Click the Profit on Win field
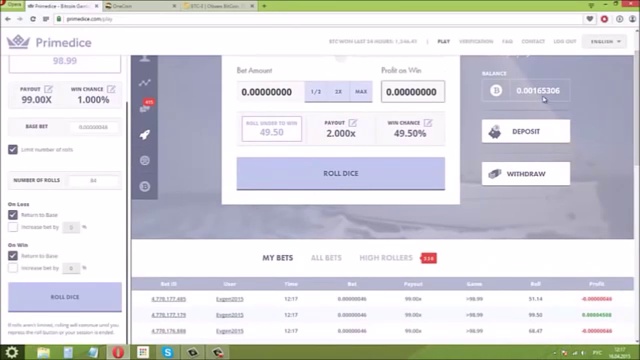The width and height of the screenshot is (640, 360). point(413,92)
